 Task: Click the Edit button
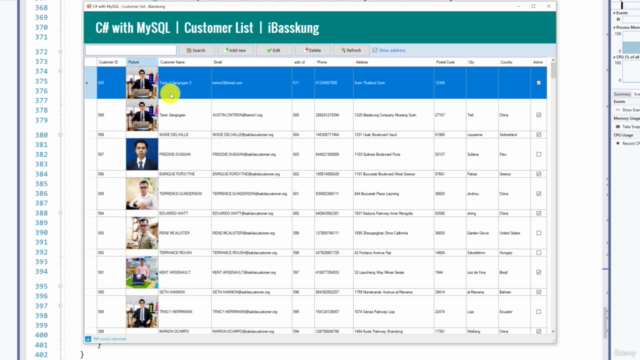273,50
